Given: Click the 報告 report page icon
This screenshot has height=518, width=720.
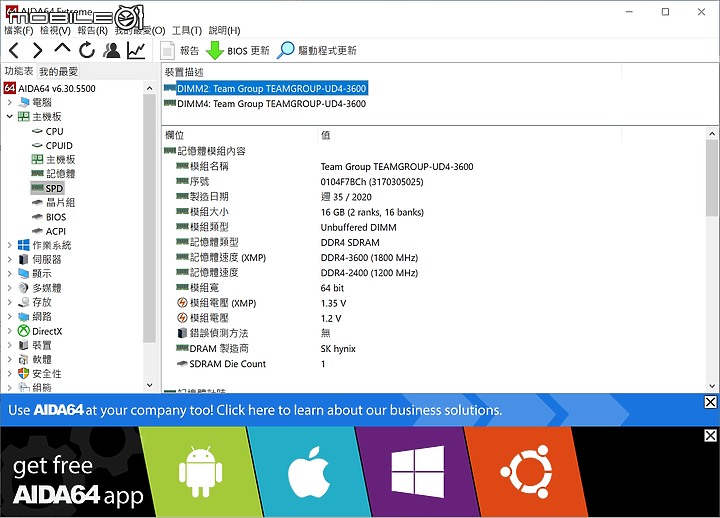Looking at the screenshot, I should (x=167, y=51).
